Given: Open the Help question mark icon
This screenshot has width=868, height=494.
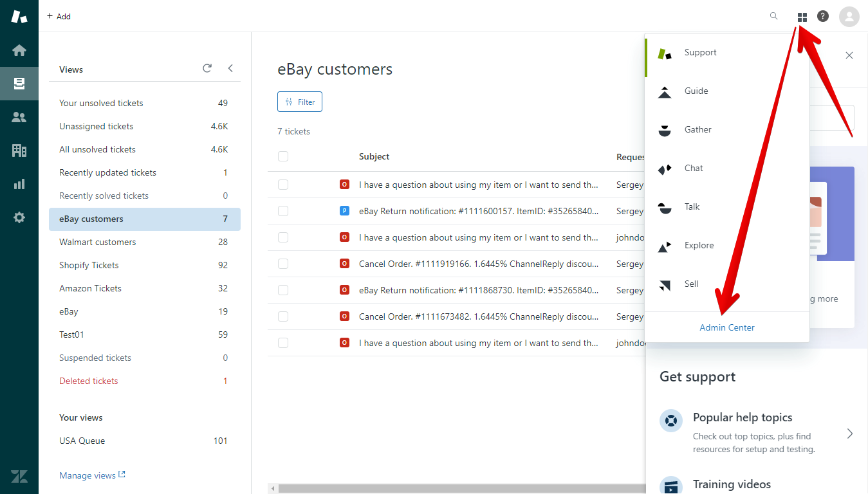Looking at the screenshot, I should [823, 16].
